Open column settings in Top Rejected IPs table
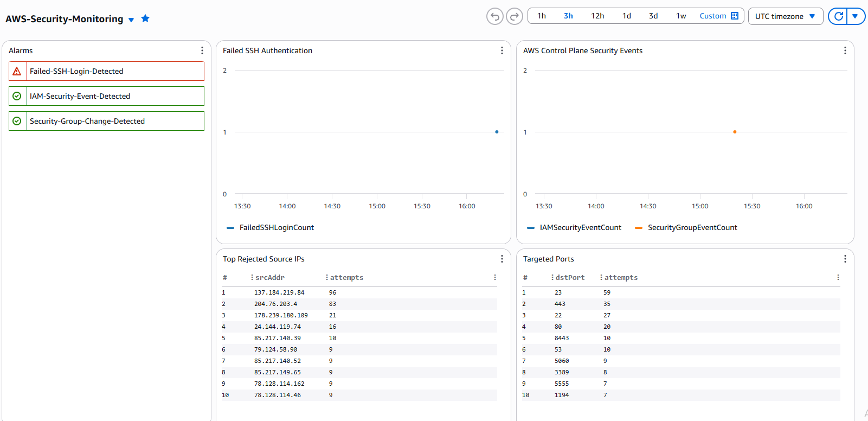 [495, 277]
